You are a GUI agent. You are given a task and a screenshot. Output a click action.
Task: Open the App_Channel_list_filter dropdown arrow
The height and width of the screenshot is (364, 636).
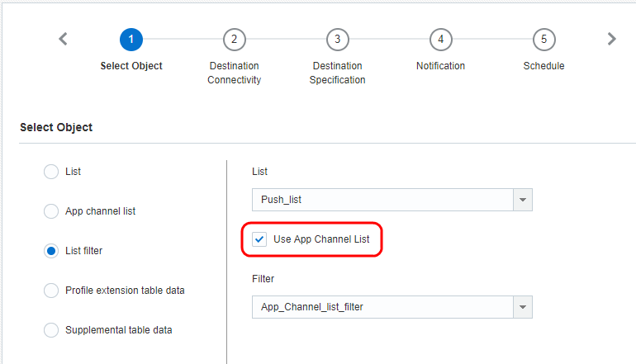coord(523,307)
